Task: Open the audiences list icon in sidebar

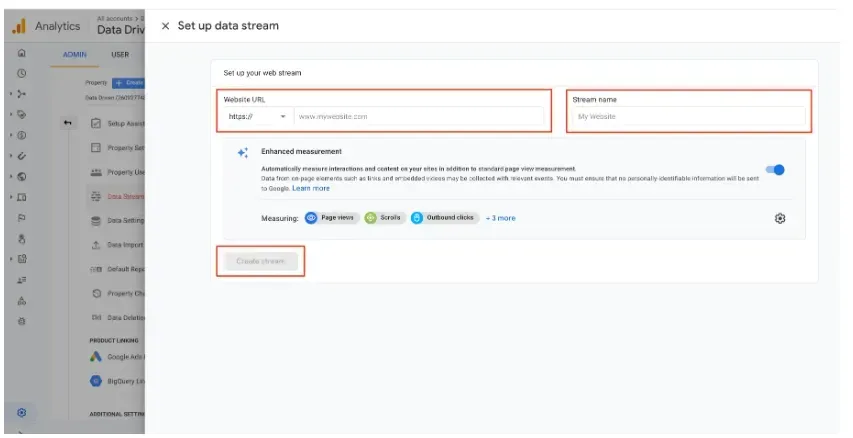Action: pyautogui.click(x=22, y=280)
